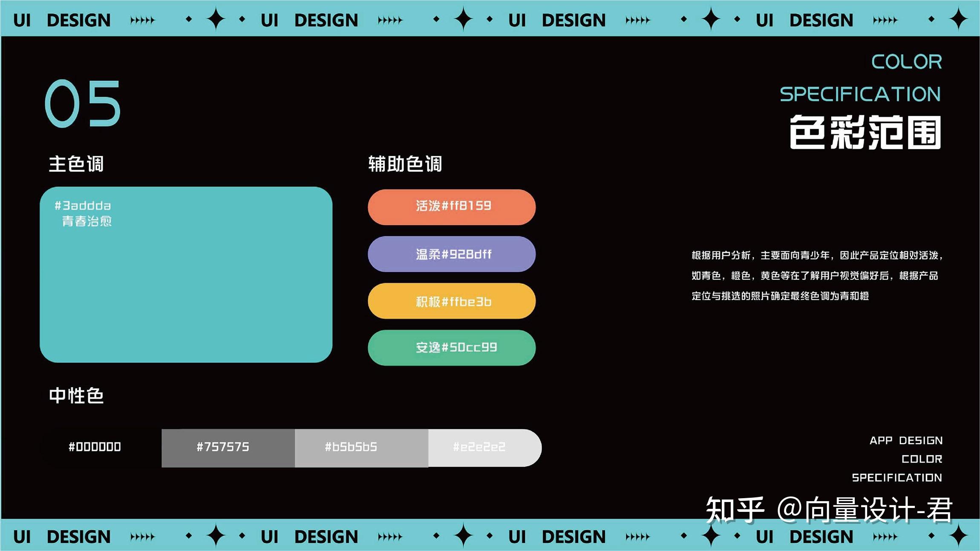
Task: Click the COLOR heading at top right
Action: [x=906, y=62]
